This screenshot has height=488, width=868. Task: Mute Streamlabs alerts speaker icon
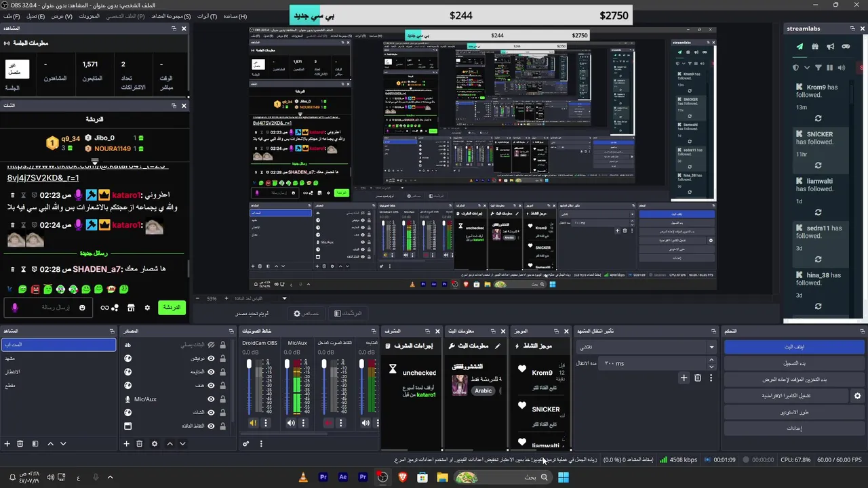(x=842, y=68)
